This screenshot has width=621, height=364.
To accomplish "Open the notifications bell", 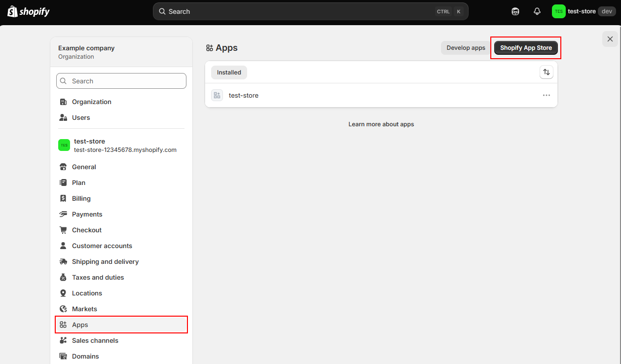I will [x=537, y=11].
